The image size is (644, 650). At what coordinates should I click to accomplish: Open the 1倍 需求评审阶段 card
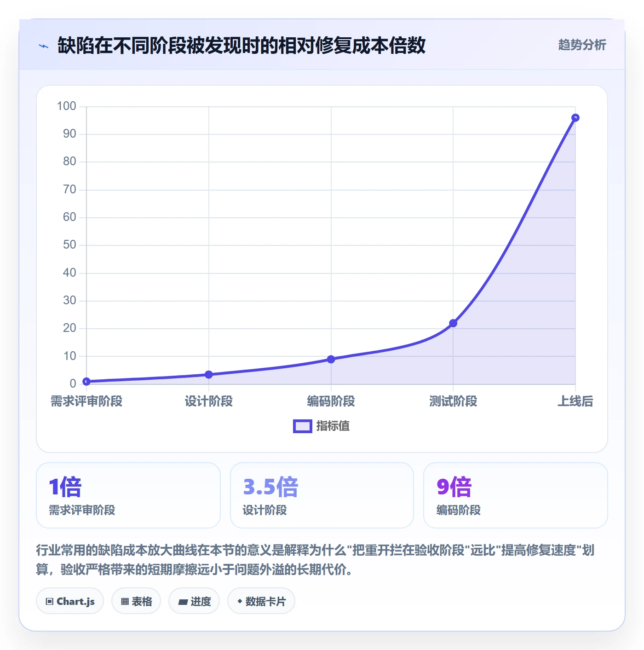128,495
